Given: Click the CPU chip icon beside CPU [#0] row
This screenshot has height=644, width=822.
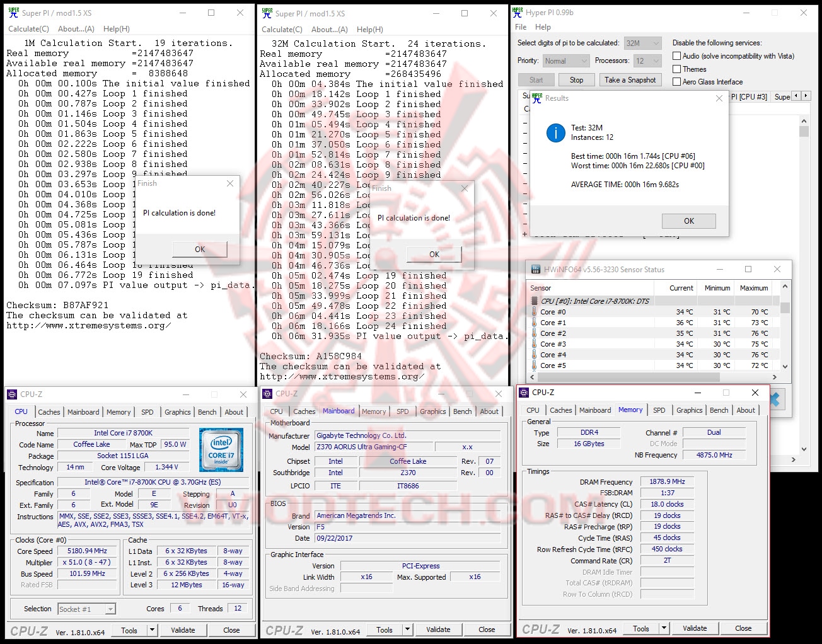Looking at the screenshot, I should pos(535,301).
